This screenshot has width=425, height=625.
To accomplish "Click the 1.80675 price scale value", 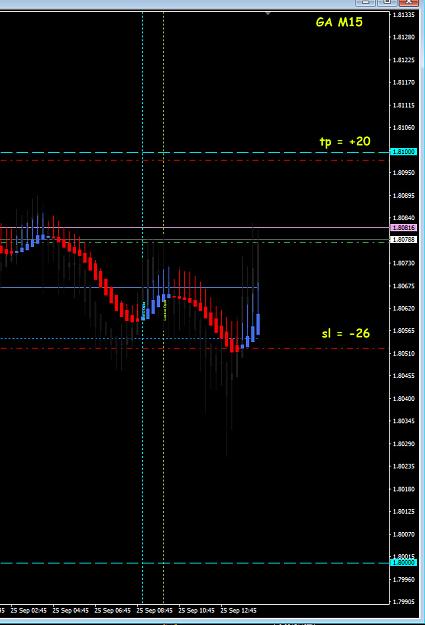I will click(x=404, y=286).
